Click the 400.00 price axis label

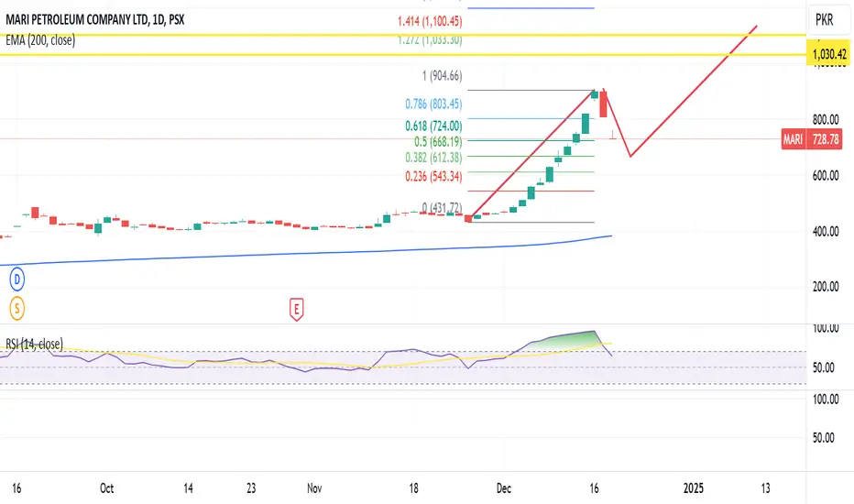826,232
